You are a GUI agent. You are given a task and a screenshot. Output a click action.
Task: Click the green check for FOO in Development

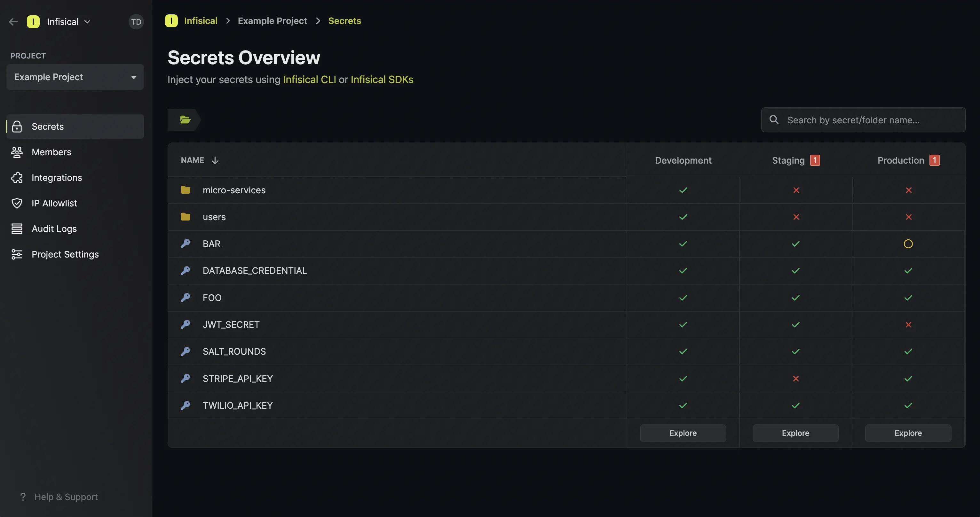tap(683, 298)
